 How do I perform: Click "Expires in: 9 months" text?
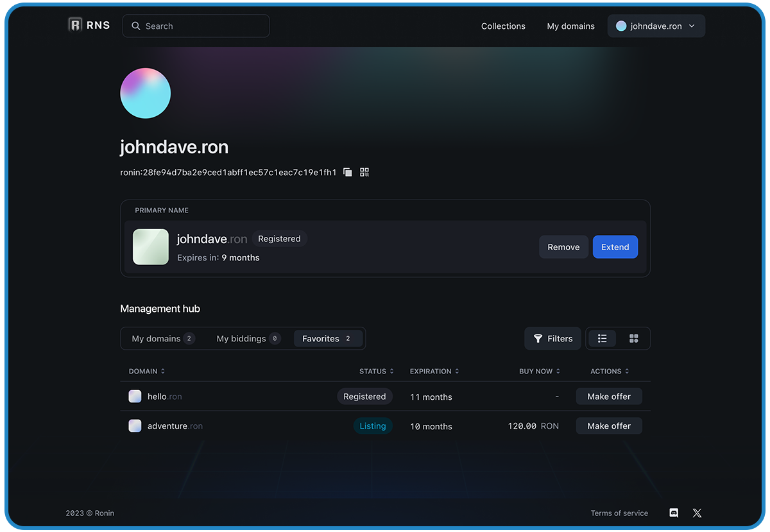[x=218, y=258]
